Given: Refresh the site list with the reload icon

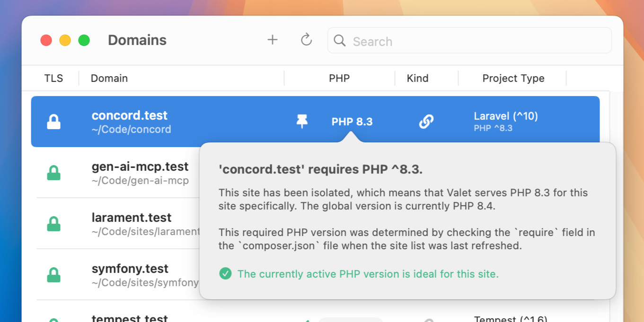Looking at the screenshot, I should (x=306, y=40).
